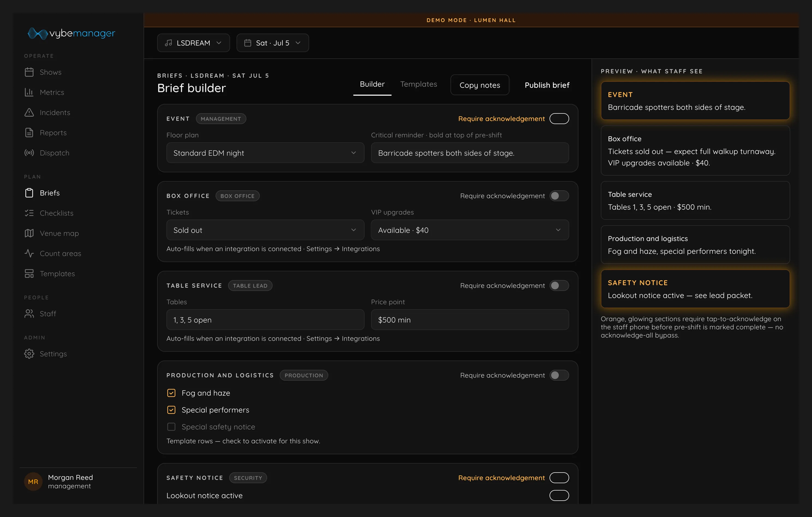Expand the VIP upgrades Available · $40 dropdown
Image resolution: width=812 pixels, height=517 pixels.
tap(470, 230)
